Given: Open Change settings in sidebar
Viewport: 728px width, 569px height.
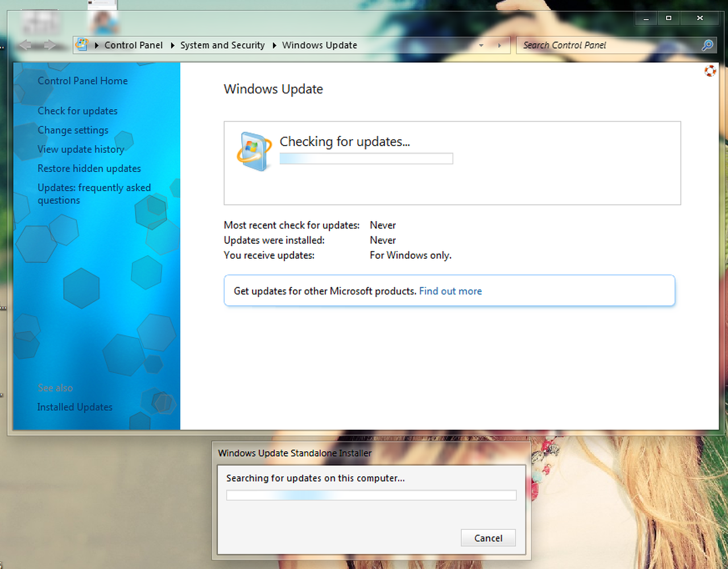Looking at the screenshot, I should 73,130.
